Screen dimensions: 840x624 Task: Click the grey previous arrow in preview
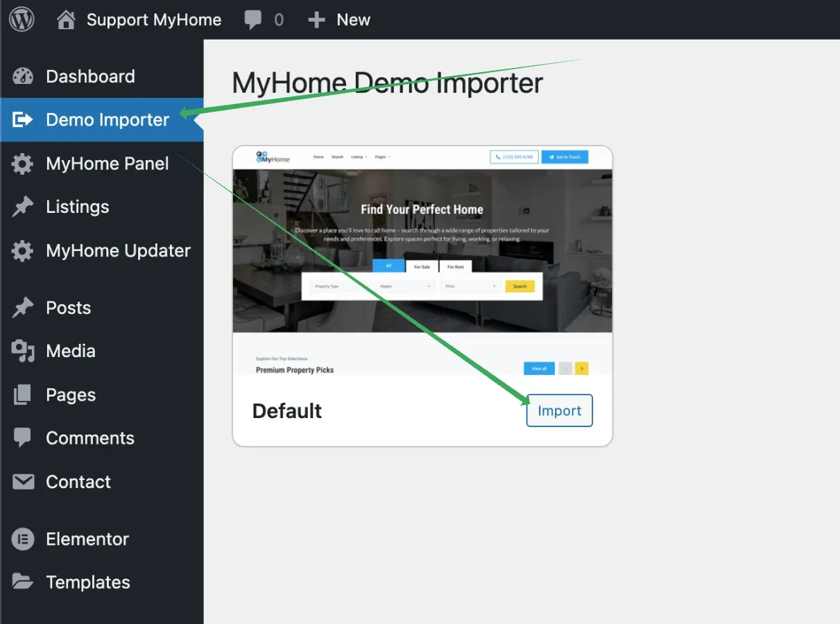565,368
